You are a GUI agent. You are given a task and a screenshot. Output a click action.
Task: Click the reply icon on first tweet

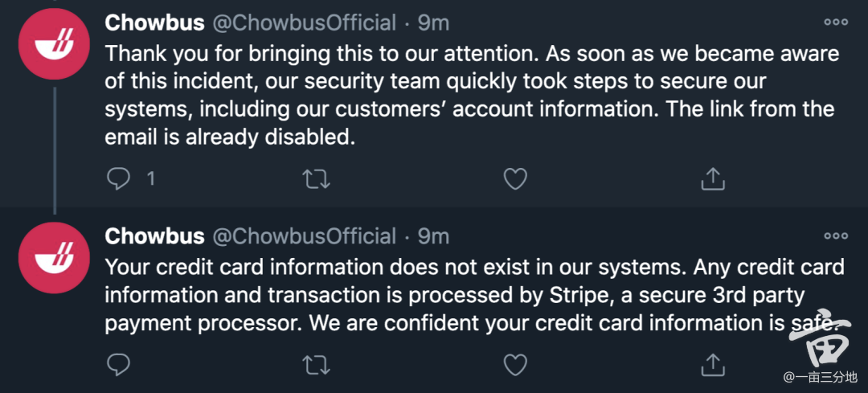117,178
